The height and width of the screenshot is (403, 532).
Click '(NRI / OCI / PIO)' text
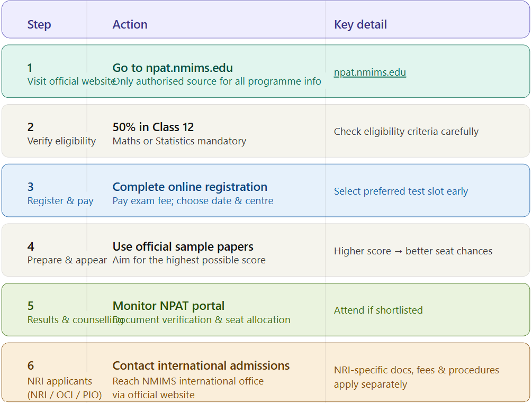[65, 395]
